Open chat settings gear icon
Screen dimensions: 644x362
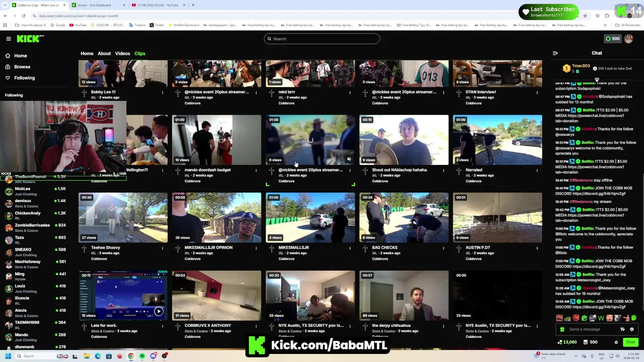616,342
